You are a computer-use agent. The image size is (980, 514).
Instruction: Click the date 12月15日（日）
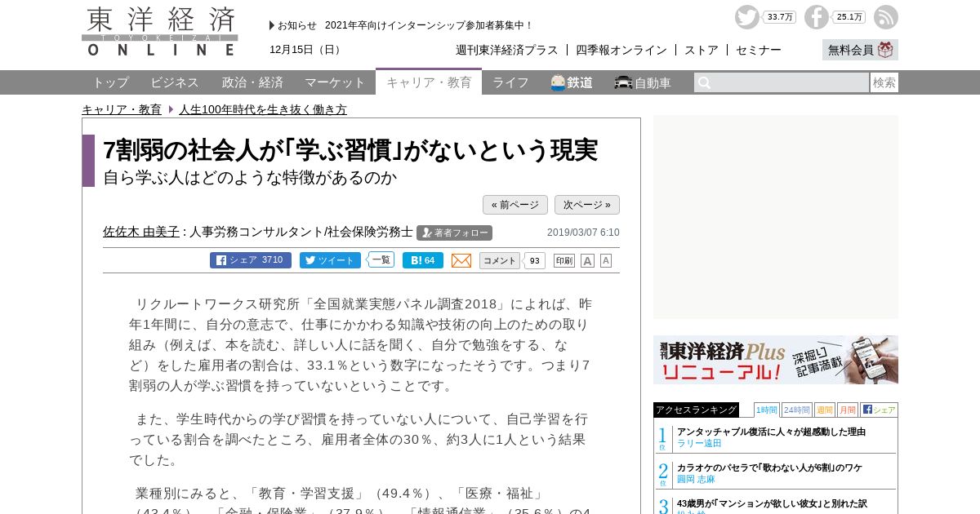307,50
